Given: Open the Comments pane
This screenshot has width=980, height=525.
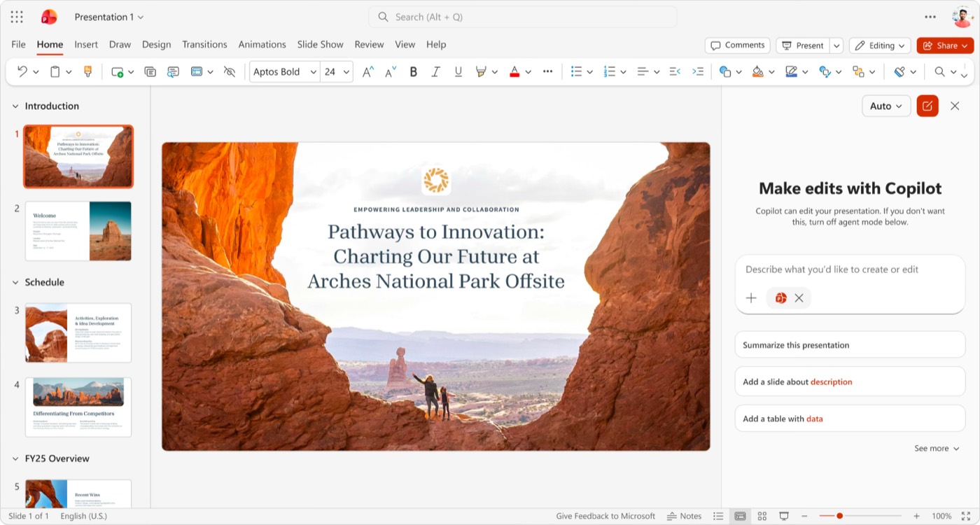Looking at the screenshot, I should point(738,45).
